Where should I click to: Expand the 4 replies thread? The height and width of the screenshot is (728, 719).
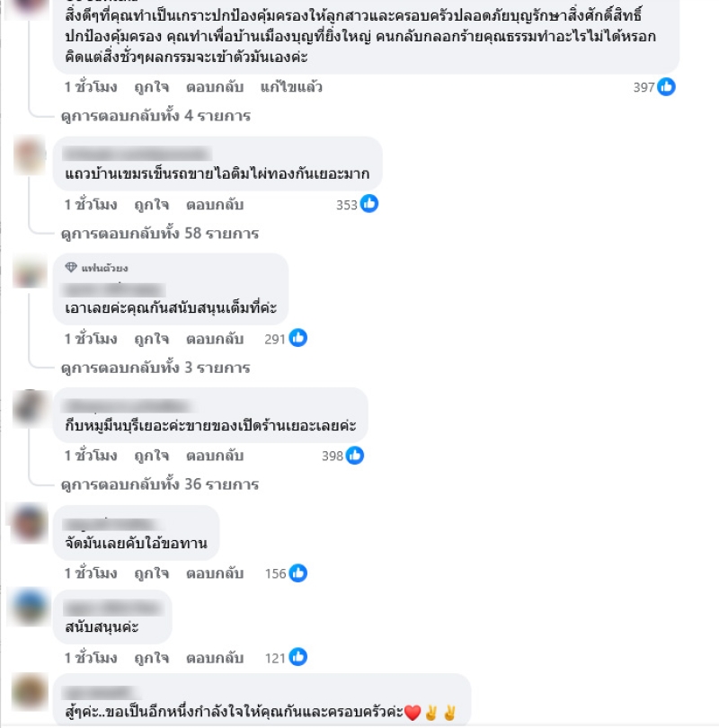155,116
